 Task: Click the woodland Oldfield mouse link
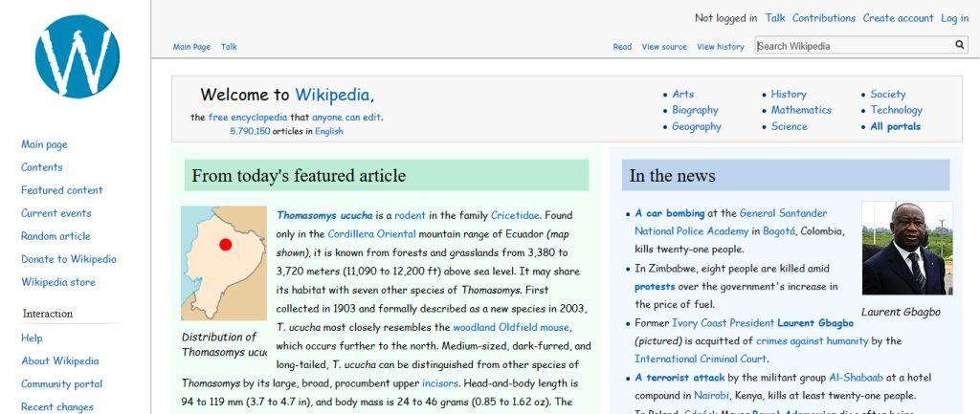click(x=511, y=327)
